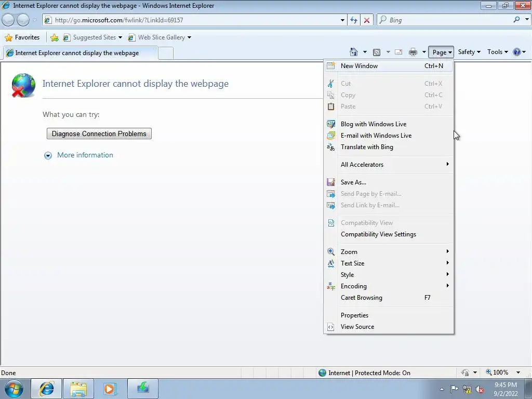Click the Home toolbar icon
This screenshot has height=399, width=532.
coord(353,52)
